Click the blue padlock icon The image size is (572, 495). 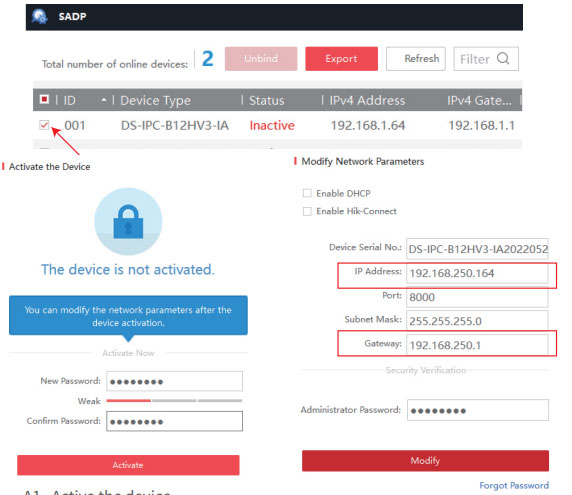[x=128, y=221]
